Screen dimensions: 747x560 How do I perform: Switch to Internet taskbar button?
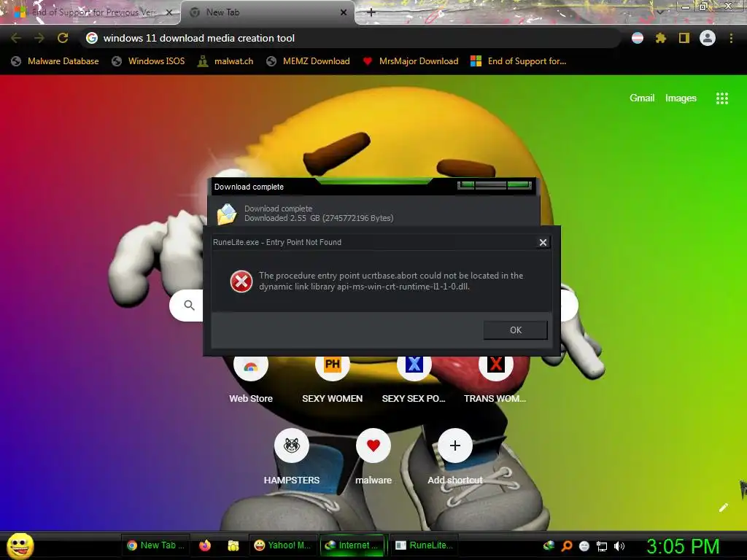353,545
